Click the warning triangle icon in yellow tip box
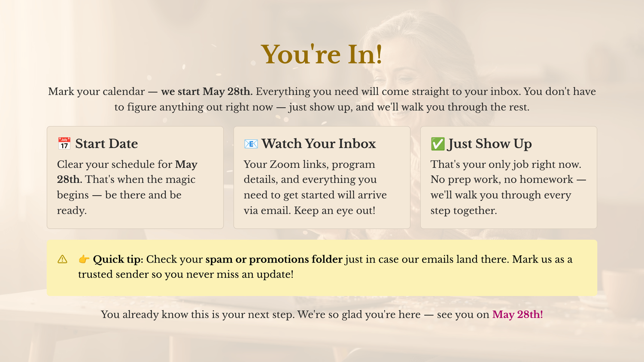 [x=62, y=259]
